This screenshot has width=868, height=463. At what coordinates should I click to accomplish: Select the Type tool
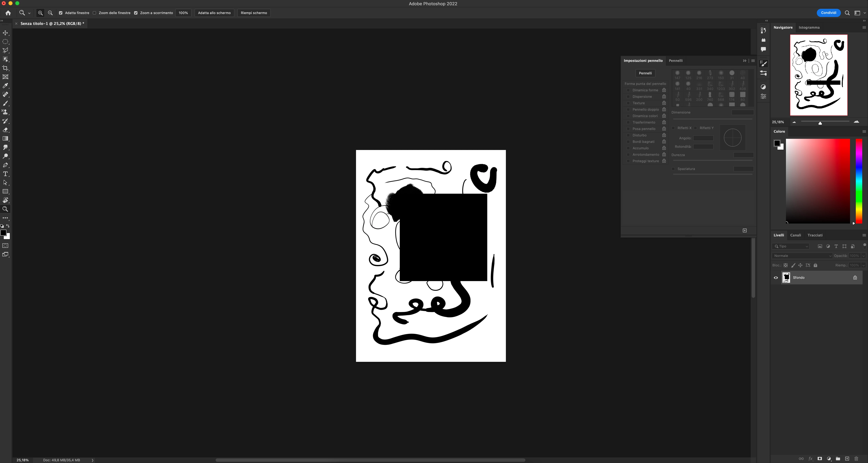(x=5, y=174)
